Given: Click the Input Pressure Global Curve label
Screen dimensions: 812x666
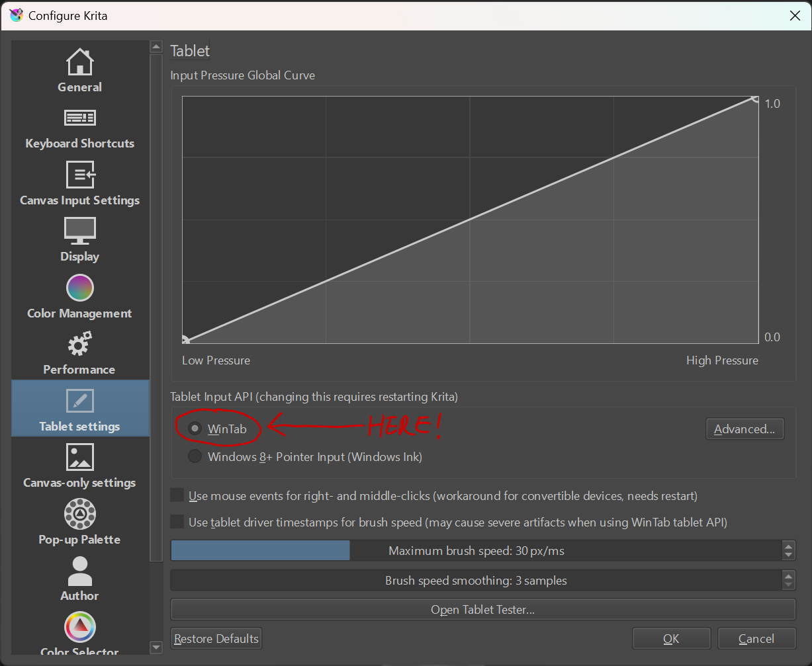Looking at the screenshot, I should click(x=243, y=75).
